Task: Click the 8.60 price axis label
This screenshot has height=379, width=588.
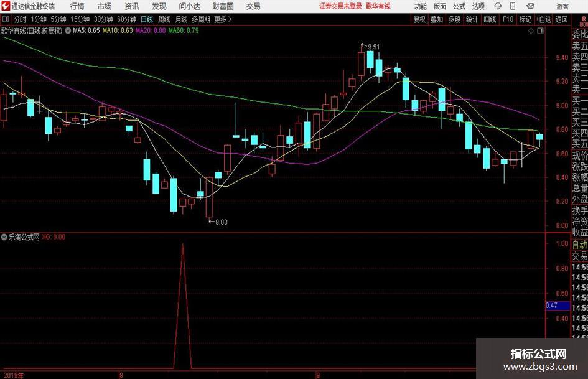Action: (562, 154)
